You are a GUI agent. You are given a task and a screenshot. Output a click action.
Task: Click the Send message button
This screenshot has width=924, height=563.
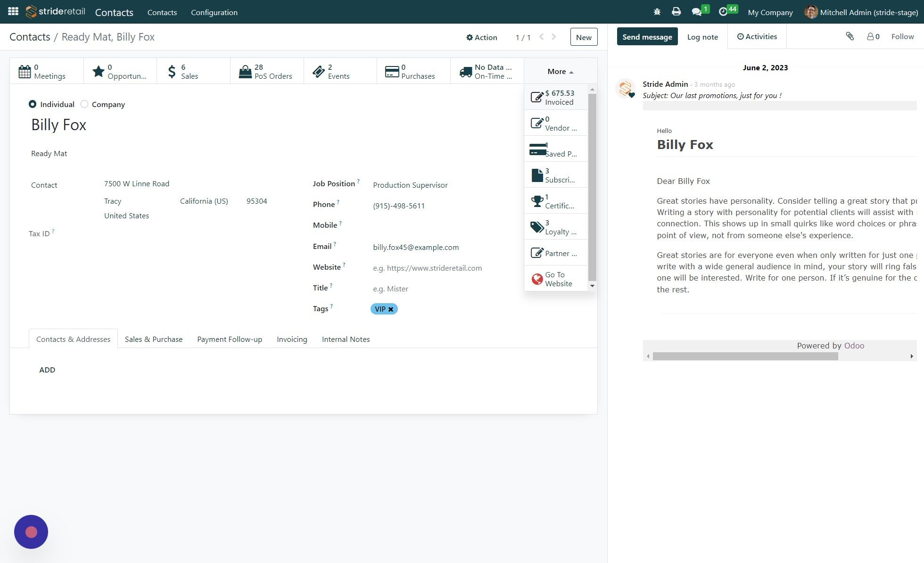[x=647, y=36]
